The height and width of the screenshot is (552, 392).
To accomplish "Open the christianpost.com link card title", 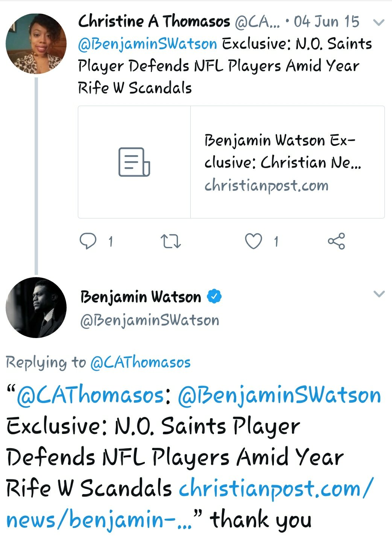I will pyautogui.click(x=282, y=151).
